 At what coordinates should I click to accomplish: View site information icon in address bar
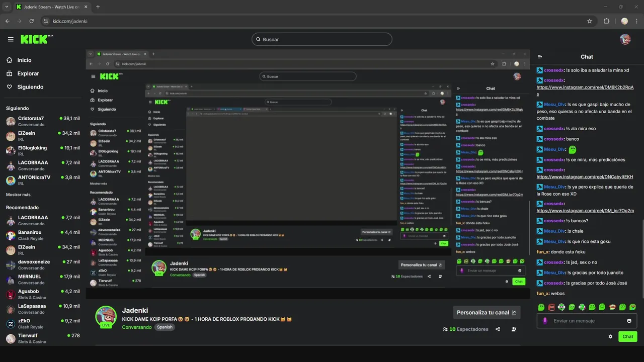click(x=46, y=21)
